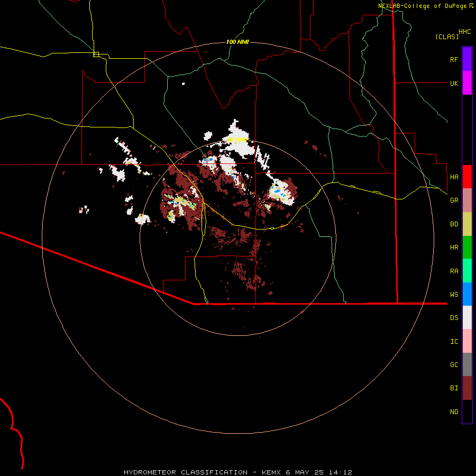Click the BI legend label
This screenshot has width=476, height=476.
click(x=454, y=388)
